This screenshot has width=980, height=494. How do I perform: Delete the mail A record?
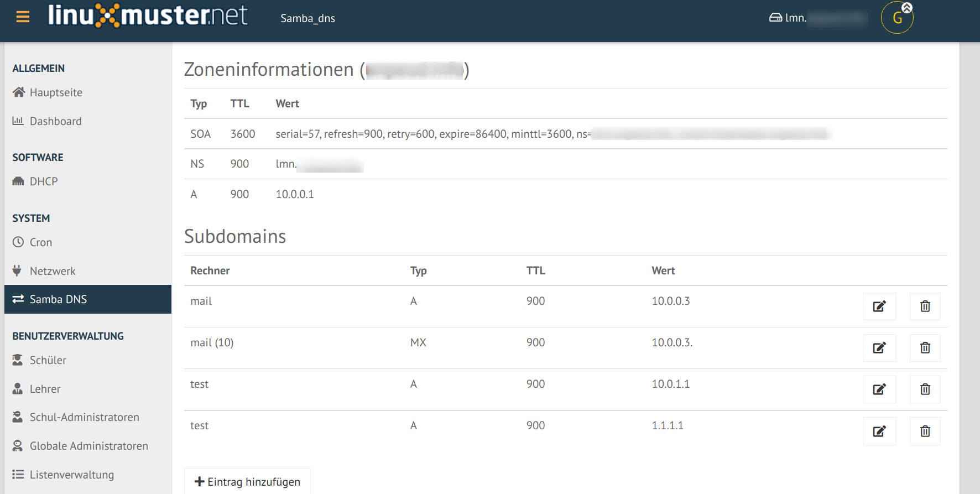point(925,306)
